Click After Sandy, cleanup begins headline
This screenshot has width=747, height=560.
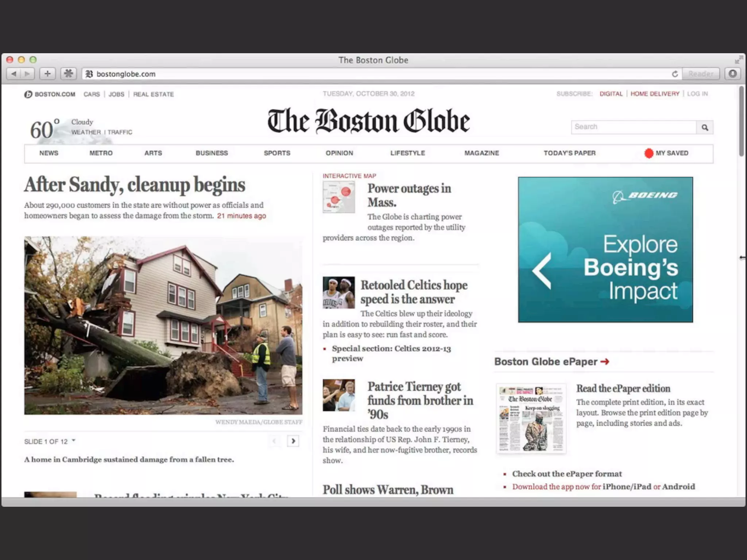coord(135,184)
